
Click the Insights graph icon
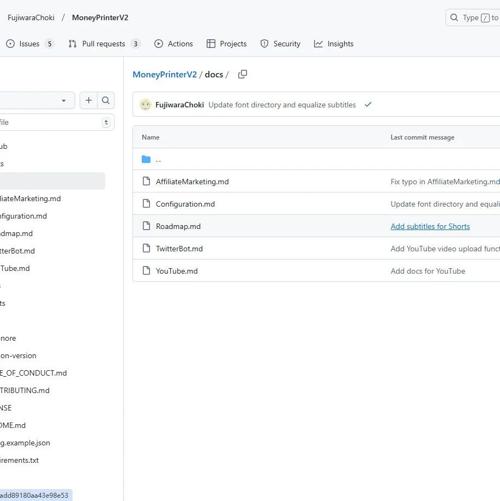(318, 44)
